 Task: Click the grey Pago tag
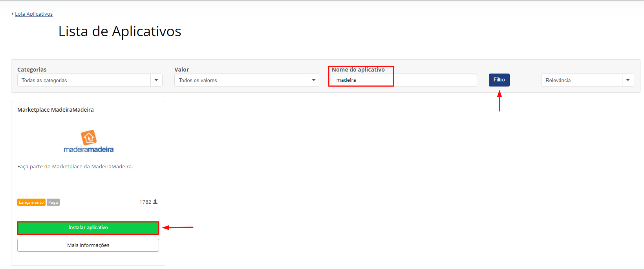[x=53, y=202]
